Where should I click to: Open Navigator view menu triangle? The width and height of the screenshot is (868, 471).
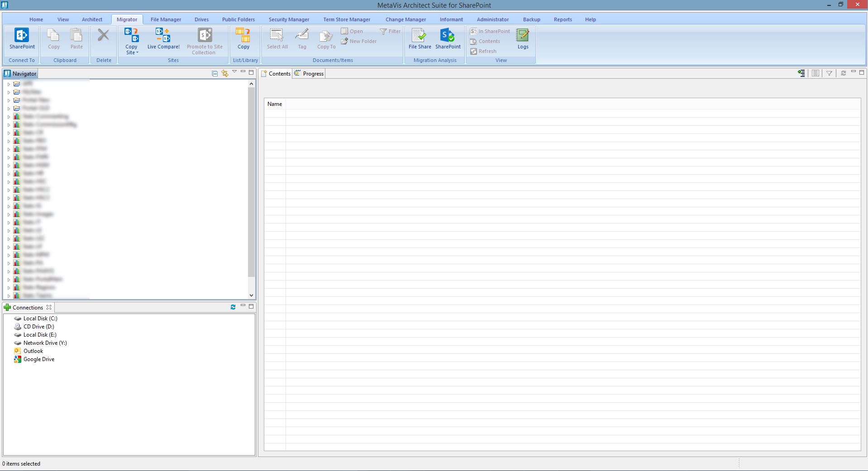[234, 72]
